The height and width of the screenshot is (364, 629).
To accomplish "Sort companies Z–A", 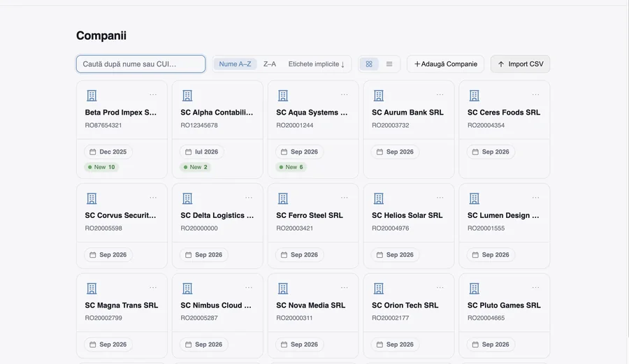I will tap(270, 64).
